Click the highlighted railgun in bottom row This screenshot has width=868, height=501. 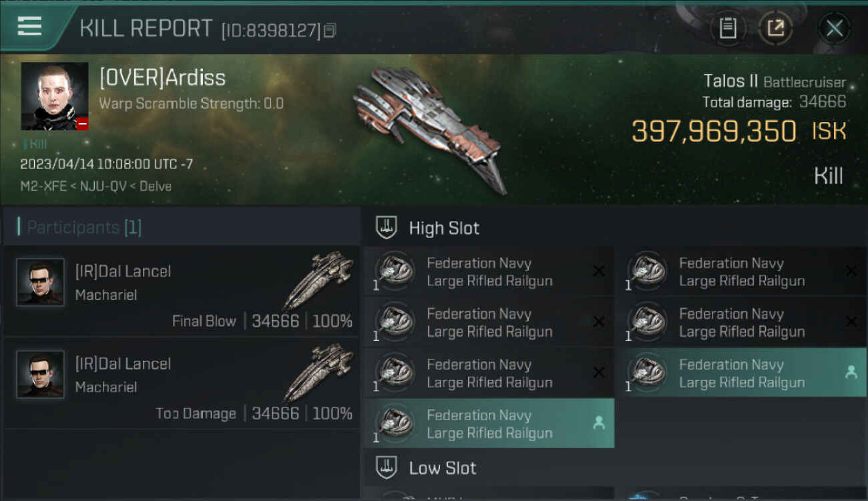coord(489,424)
